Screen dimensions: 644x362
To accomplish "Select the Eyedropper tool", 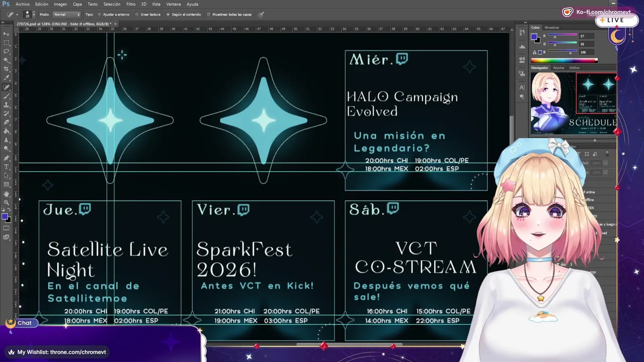I will [7, 78].
